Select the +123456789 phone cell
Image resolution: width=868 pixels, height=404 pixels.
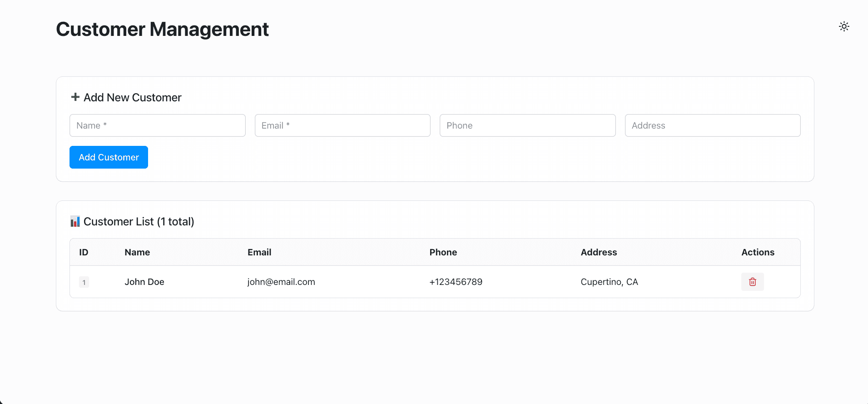456,282
